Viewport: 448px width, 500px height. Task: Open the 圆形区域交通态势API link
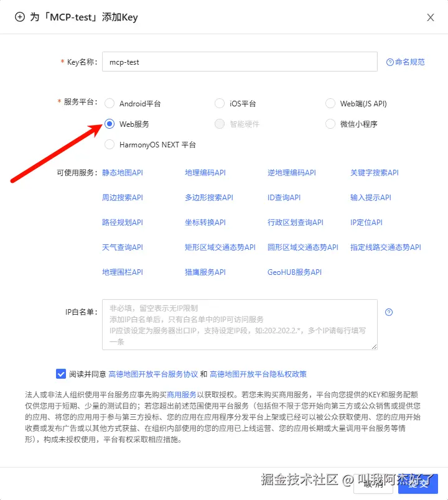click(303, 248)
